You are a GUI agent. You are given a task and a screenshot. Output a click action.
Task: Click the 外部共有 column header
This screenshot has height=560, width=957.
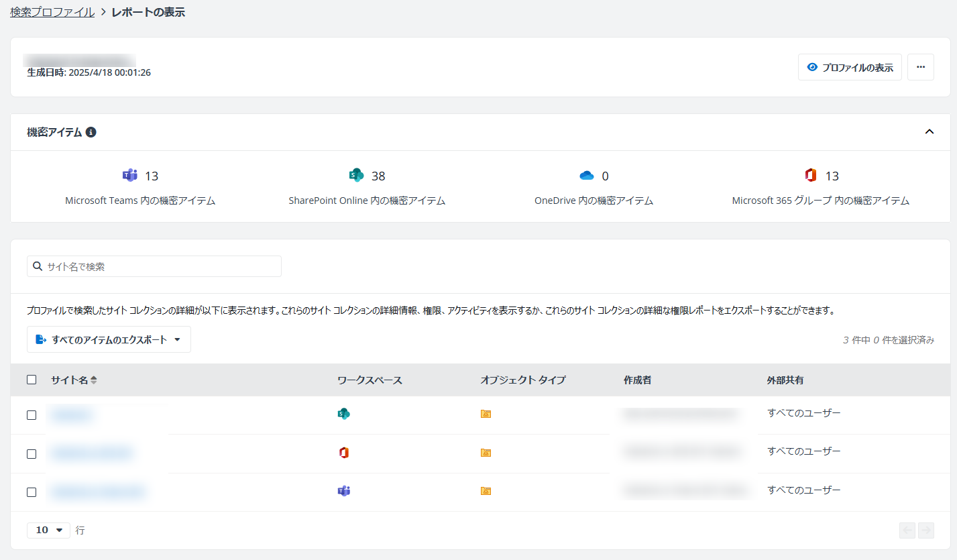(785, 380)
